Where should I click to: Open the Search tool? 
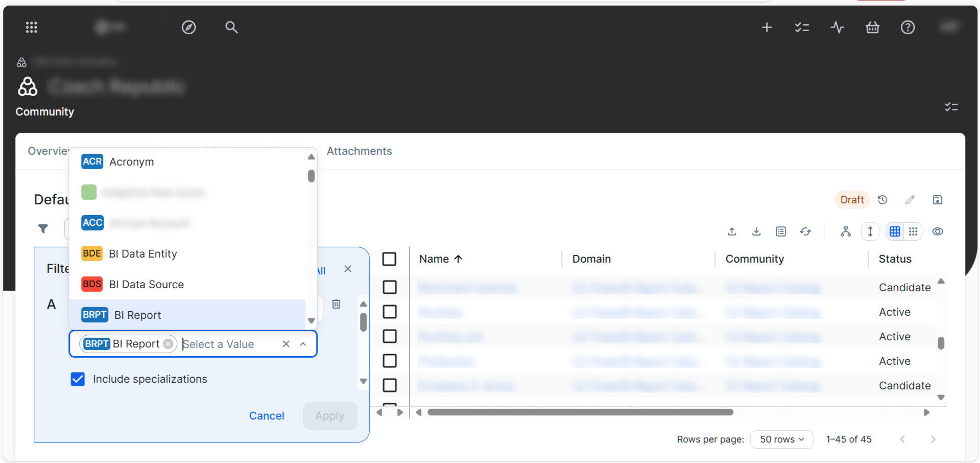[231, 27]
